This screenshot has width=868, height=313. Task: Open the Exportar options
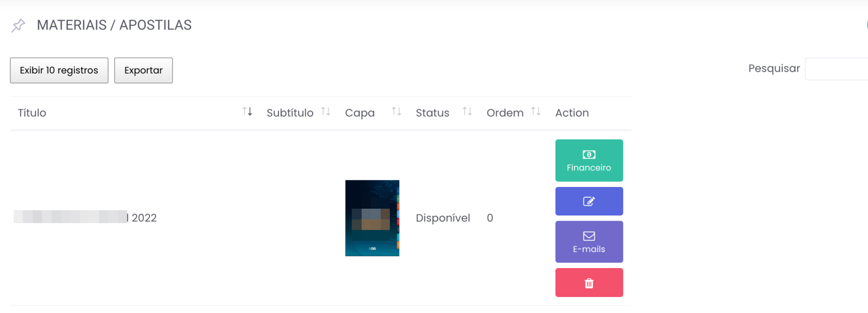(x=143, y=70)
